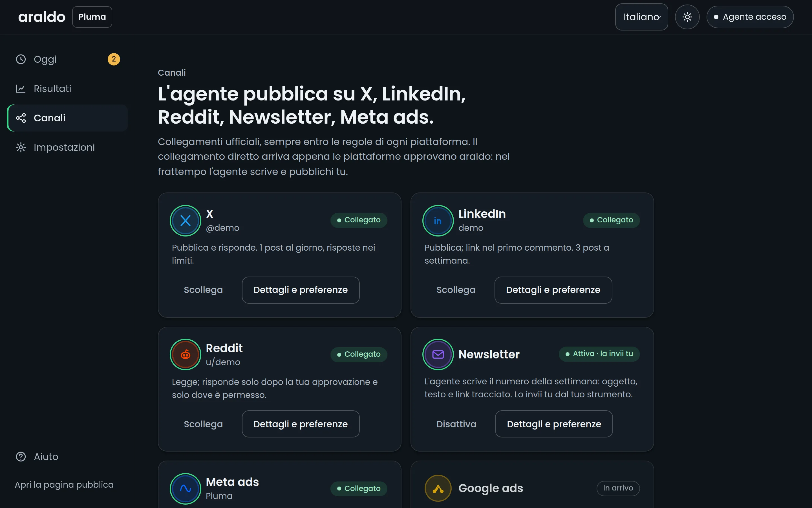
Task: Click the Attiva · la invii tu badge
Action: tap(599, 354)
